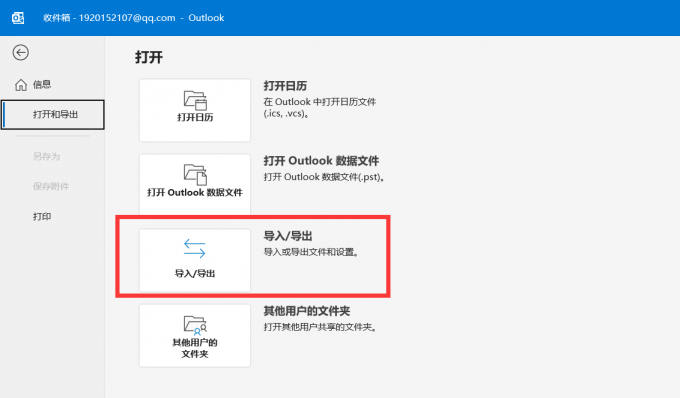Click the text 导入或导出文件和设置

[x=311, y=252]
